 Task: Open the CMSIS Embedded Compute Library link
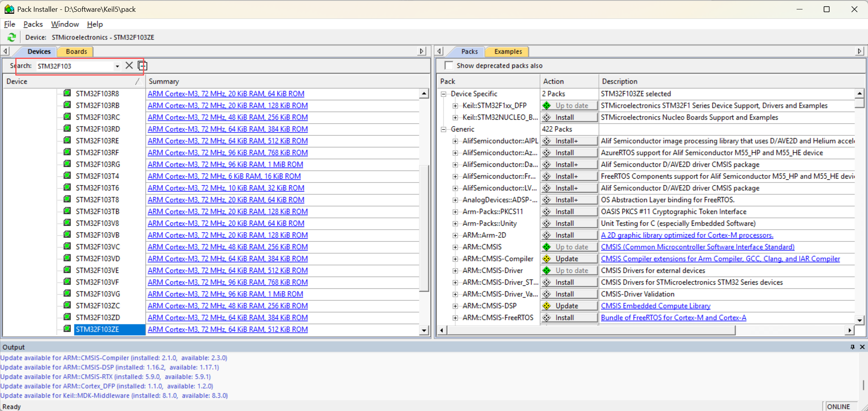coord(655,306)
